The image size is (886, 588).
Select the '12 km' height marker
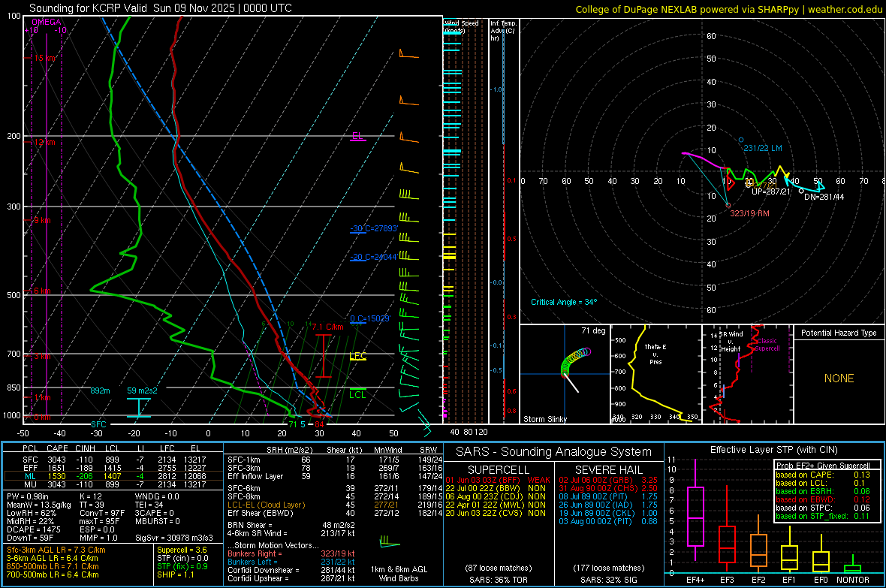pyautogui.click(x=44, y=142)
